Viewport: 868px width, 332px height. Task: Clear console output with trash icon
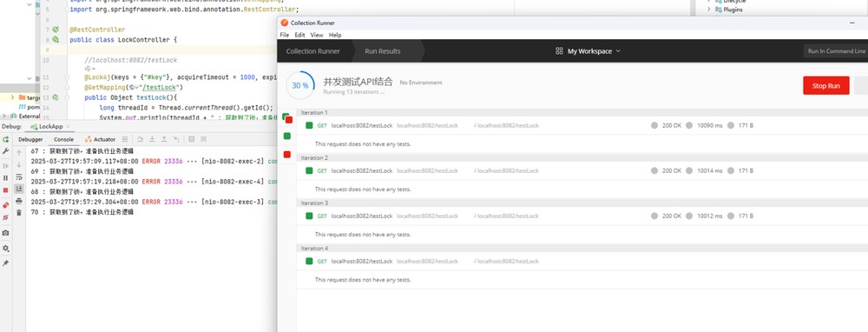pos(19,212)
